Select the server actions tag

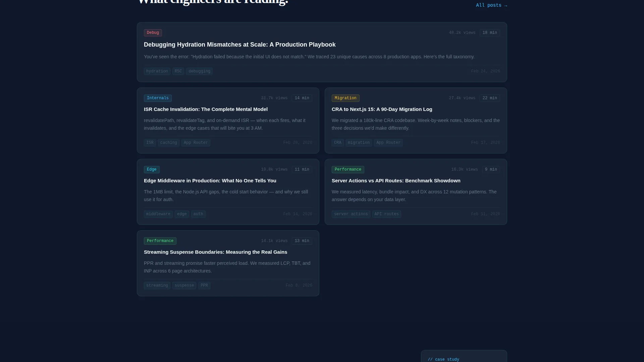(x=351, y=214)
